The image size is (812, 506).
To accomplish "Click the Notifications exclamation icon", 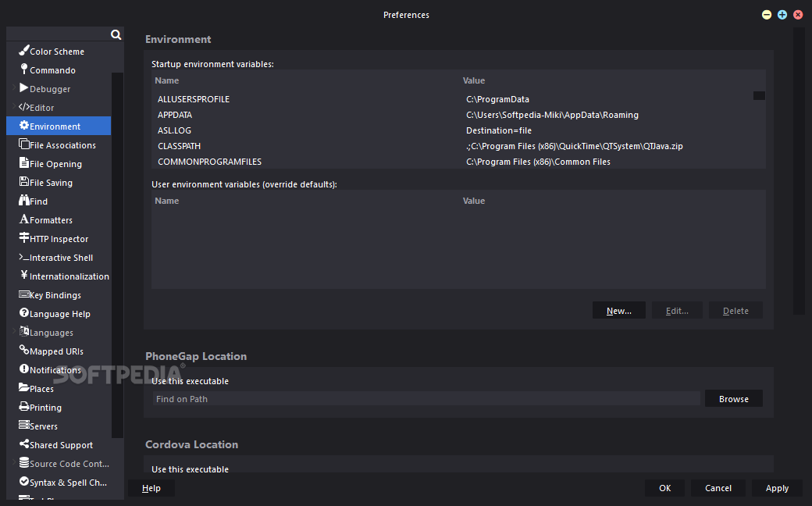I will [24, 369].
